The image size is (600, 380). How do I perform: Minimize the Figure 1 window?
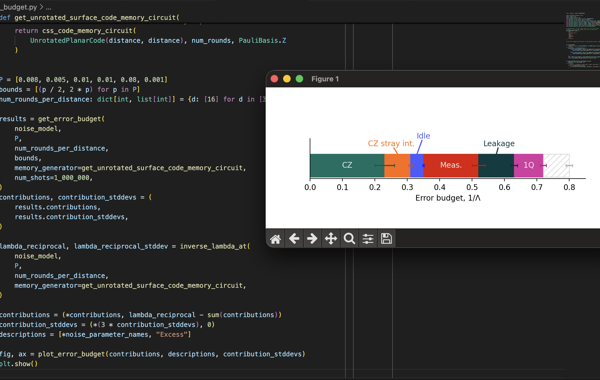point(287,79)
